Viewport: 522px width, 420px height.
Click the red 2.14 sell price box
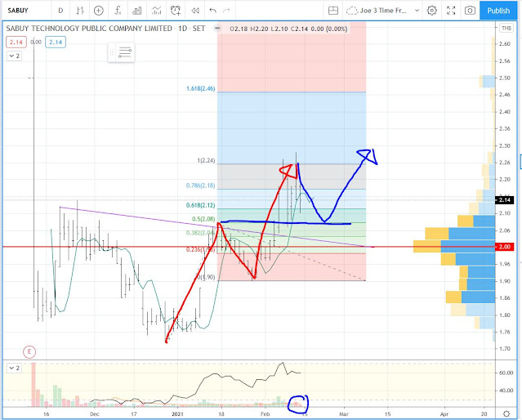click(16, 42)
